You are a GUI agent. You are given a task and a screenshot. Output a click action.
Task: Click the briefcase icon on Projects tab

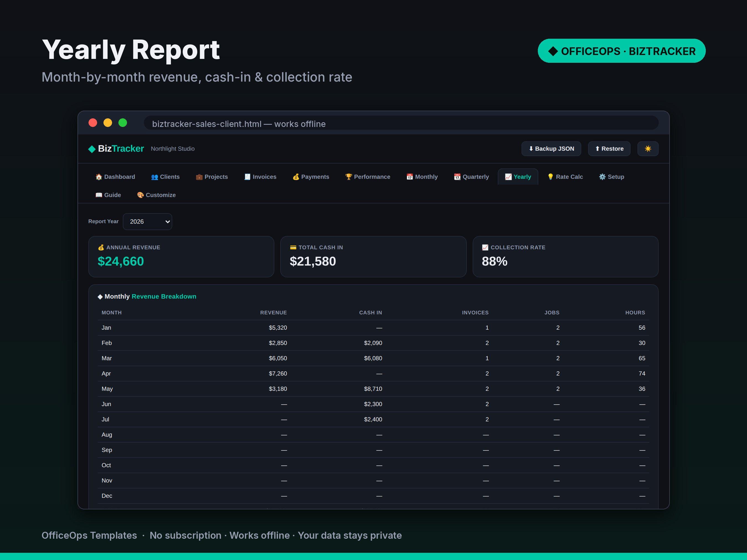pos(199,177)
